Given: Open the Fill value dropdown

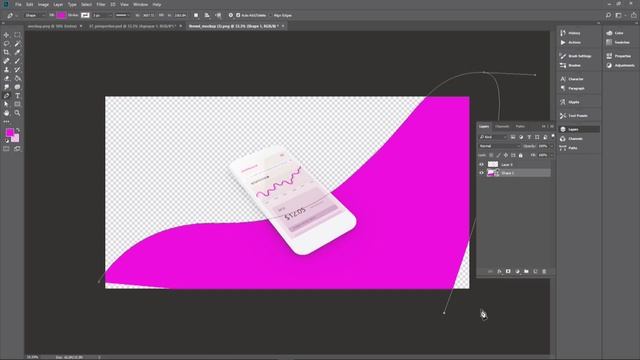Looking at the screenshot, I should [x=551, y=155].
